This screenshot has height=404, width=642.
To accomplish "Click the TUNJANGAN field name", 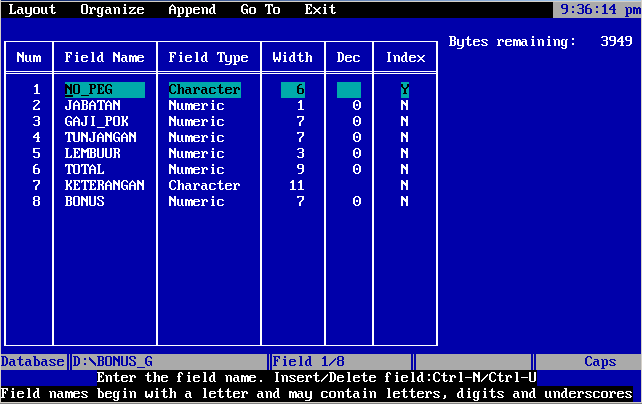I will (x=100, y=138).
